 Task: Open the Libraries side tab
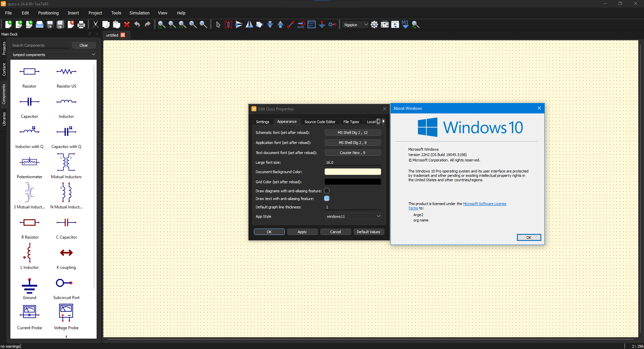tap(4, 119)
